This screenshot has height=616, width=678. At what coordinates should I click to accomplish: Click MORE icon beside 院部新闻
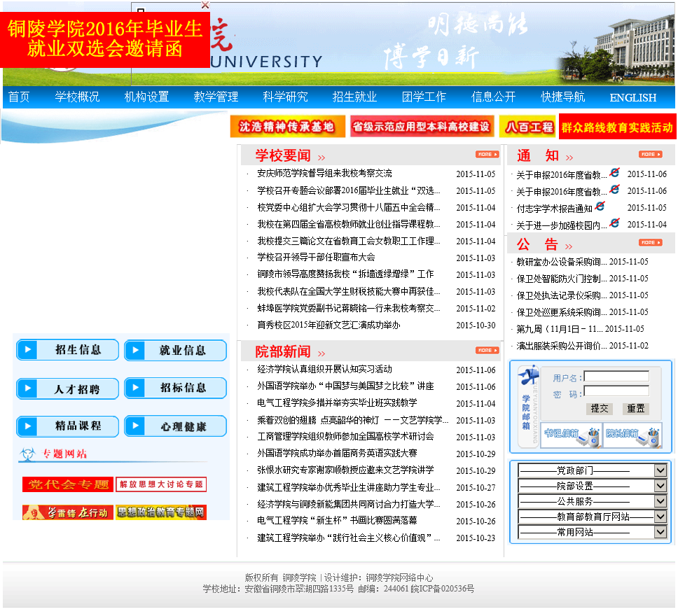(487, 350)
